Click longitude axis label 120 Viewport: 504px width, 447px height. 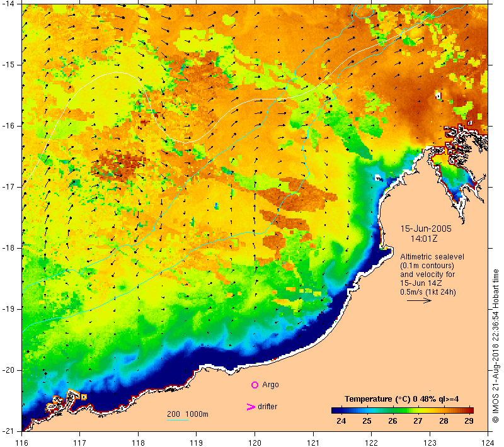coord(255,443)
